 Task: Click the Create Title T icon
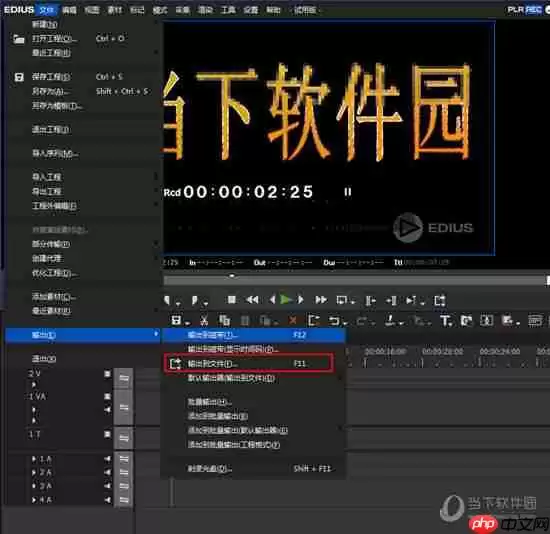[445, 320]
